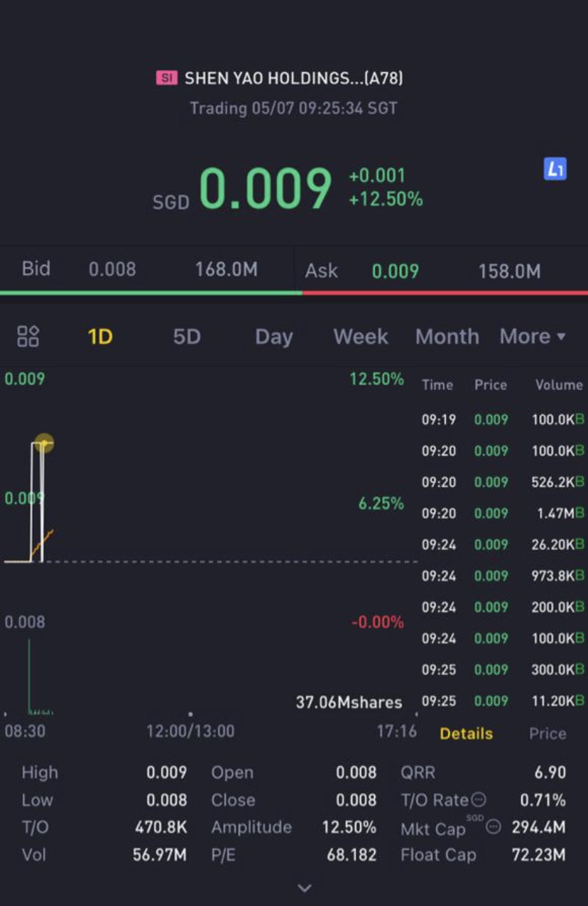The width and height of the screenshot is (588, 906).
Task: Select the 09:24 trade row of 973.8K
Action: click(x=503, y=576)
